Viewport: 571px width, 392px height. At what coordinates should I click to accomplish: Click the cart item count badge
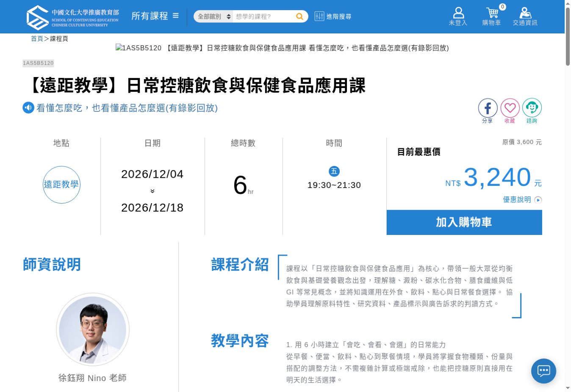point(502,7)
